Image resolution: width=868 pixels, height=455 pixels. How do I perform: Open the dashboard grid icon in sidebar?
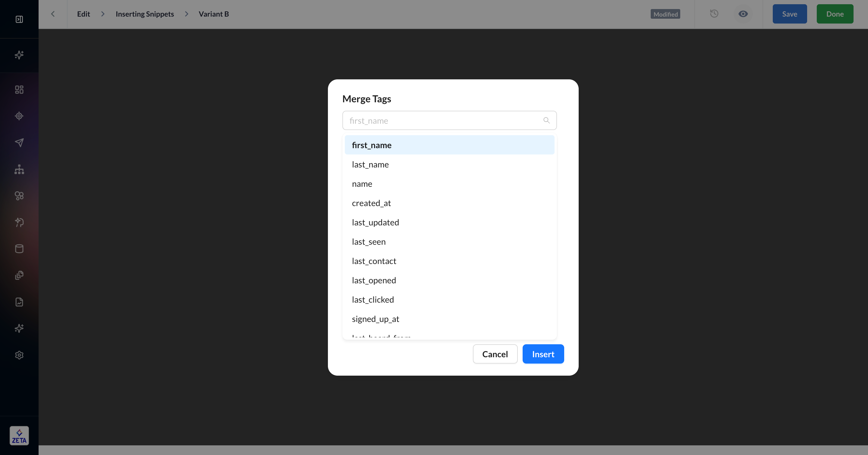coord(19,89)
